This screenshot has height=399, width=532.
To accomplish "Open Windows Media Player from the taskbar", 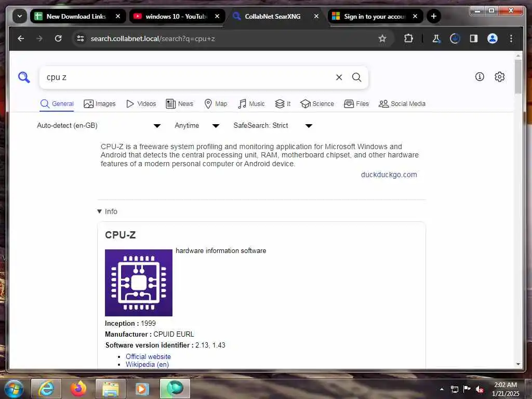I will coord(142,389).
